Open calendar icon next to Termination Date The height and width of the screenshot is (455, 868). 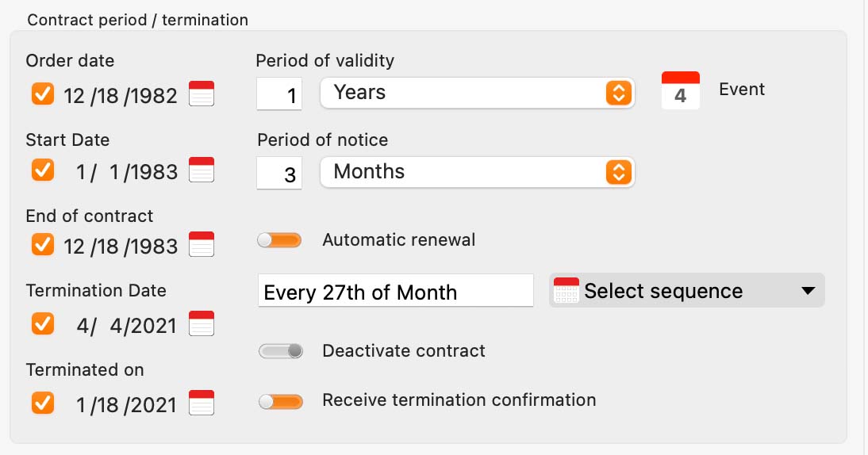pyautogui.click(x=202, y=323)
